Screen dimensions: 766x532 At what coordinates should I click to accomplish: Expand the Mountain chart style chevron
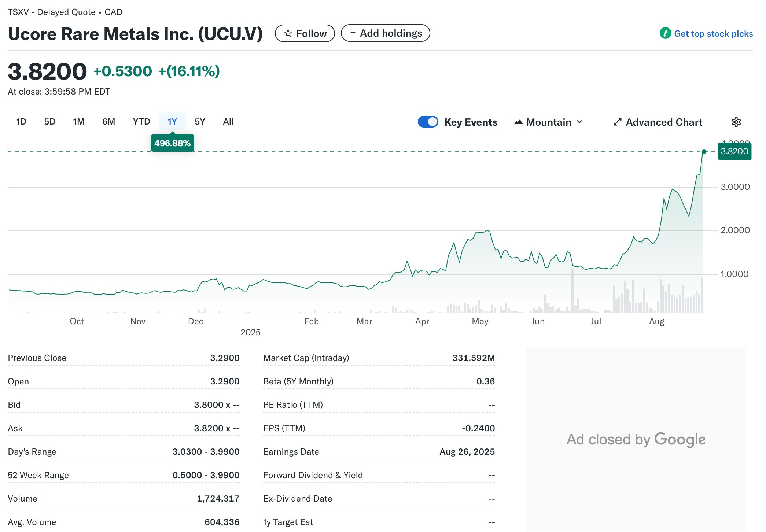click(x=579, y=122)
